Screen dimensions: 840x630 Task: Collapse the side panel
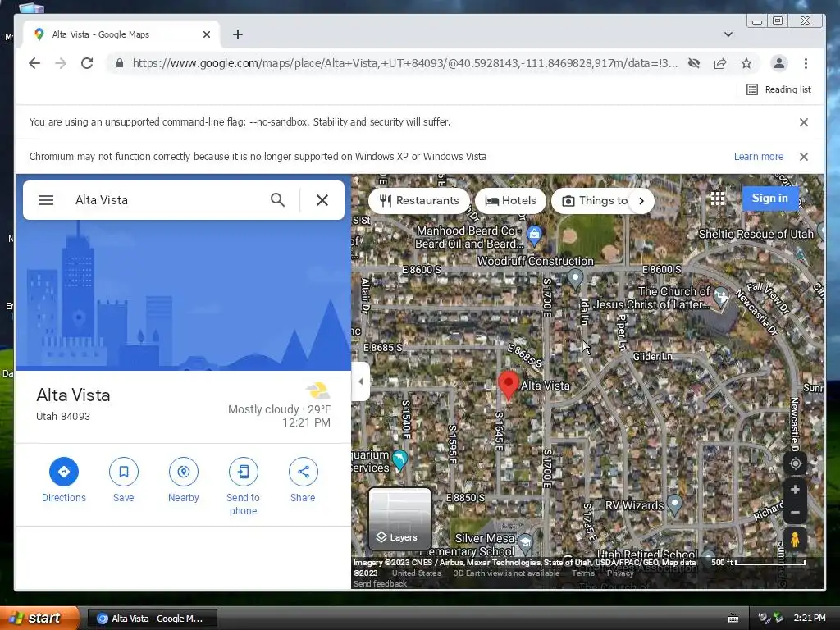click(361, 381)
